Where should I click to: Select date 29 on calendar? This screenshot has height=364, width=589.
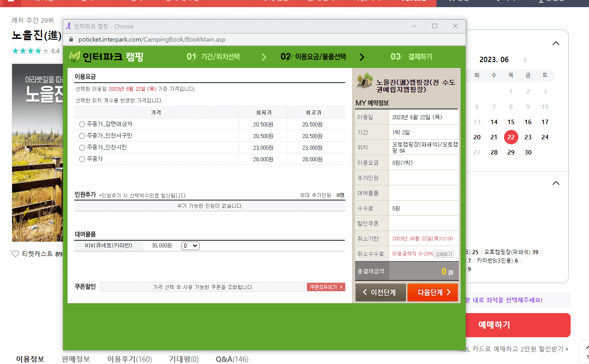(x=511, y=152)
